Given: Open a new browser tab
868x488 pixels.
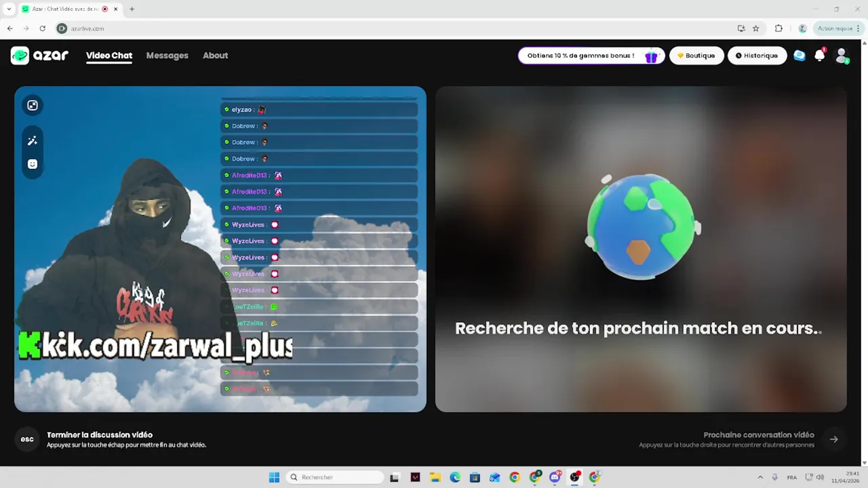Looking at the screenshot, I should (132, 9).
